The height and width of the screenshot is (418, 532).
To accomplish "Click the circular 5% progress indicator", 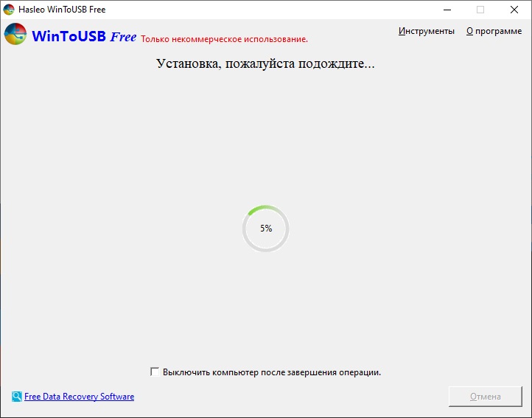I will (x=266, y=229).
